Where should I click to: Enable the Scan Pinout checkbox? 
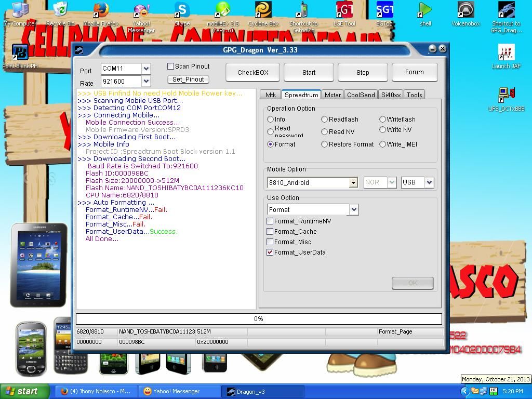[x=170, y=66]
